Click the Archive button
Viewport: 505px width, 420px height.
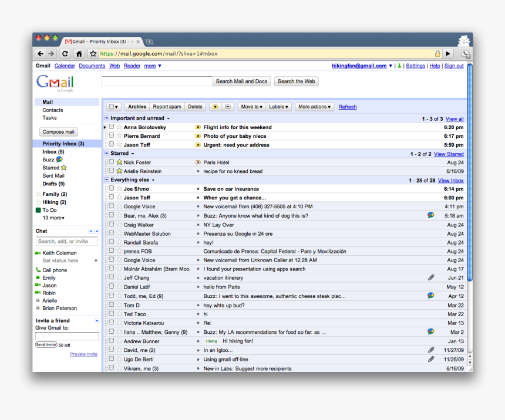pos(136,107)
